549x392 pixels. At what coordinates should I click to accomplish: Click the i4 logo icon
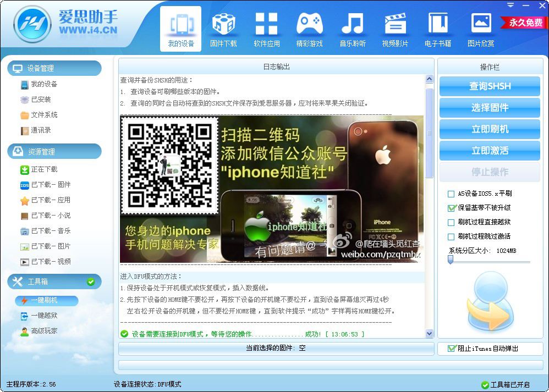pos(32,24)
